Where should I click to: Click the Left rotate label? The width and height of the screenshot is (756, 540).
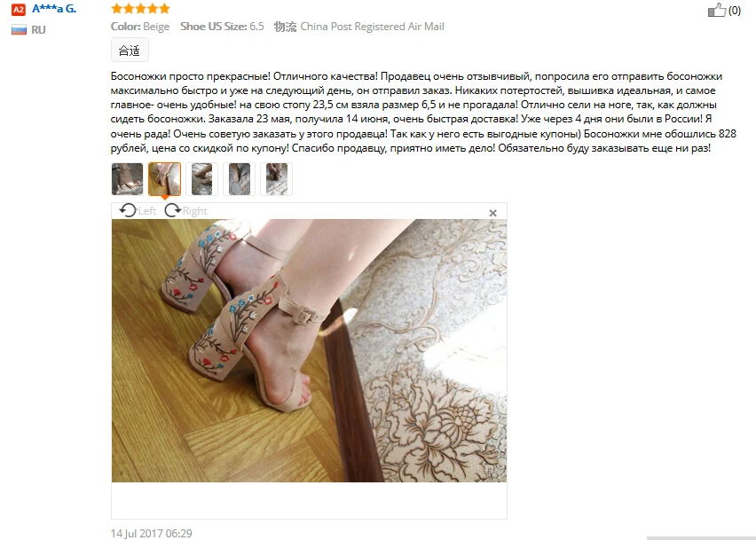(147, 211)
